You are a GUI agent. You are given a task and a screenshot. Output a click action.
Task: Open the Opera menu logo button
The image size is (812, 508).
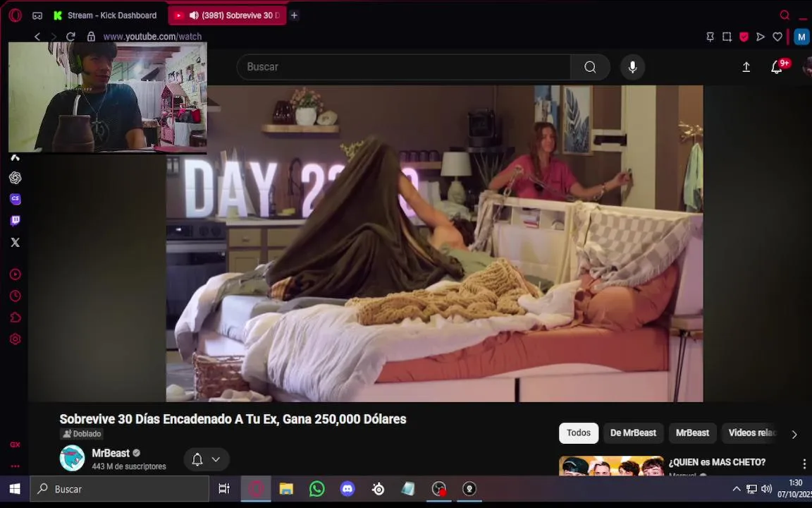pyautogui.click(x=15, y=16)
